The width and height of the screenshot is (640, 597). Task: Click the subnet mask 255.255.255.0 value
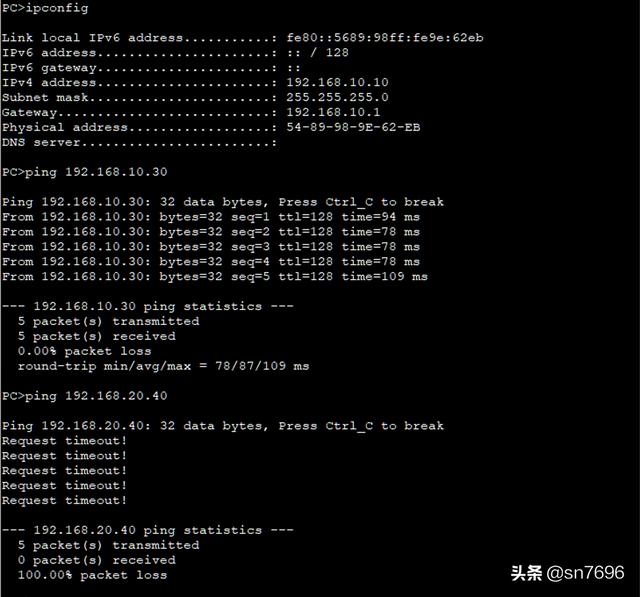pyautogui.click(x=337, y=97)
